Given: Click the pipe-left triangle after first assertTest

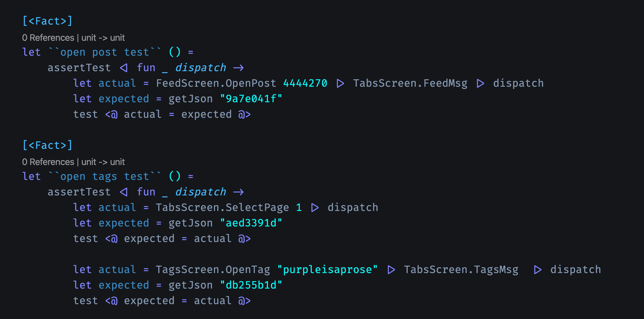Looking at the screenshot, I should 124,68.
